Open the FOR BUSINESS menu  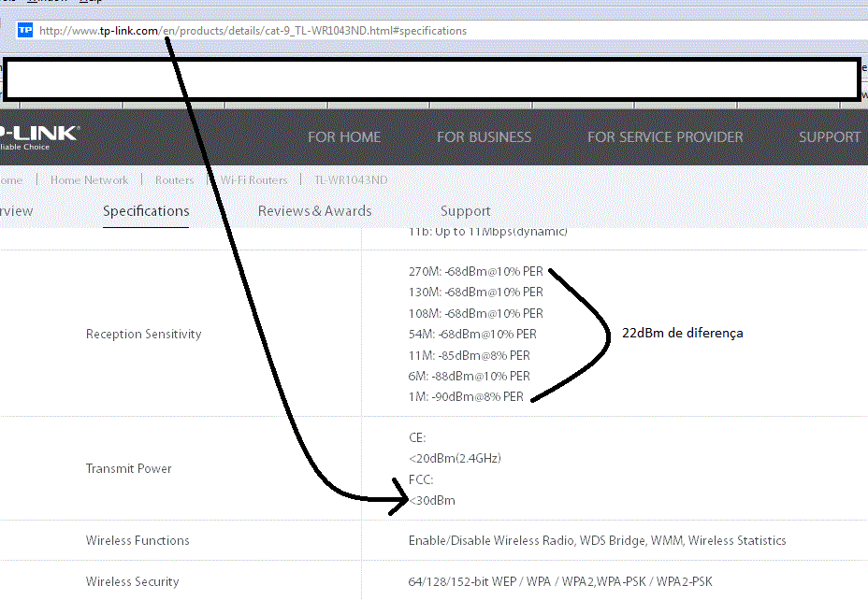coord(484,136)
